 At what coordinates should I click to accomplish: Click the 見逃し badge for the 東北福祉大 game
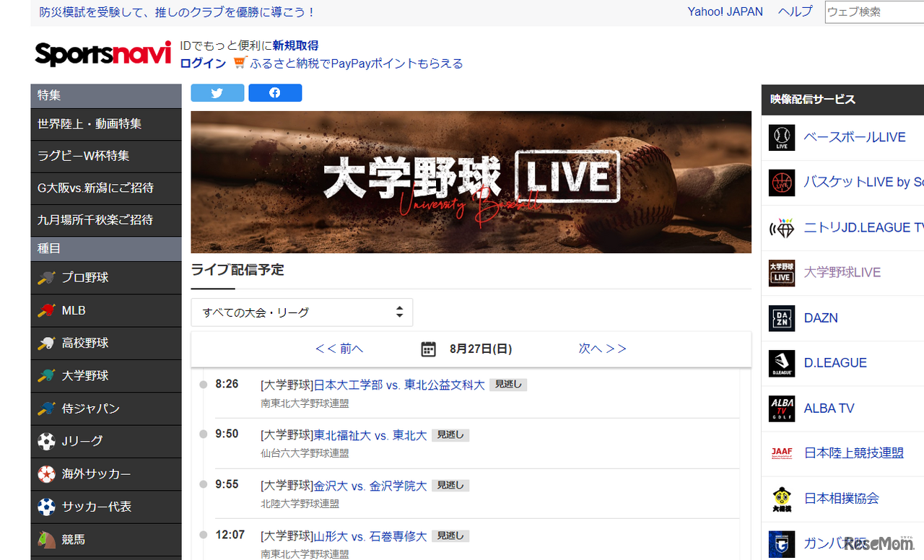(x=450, y=434)
